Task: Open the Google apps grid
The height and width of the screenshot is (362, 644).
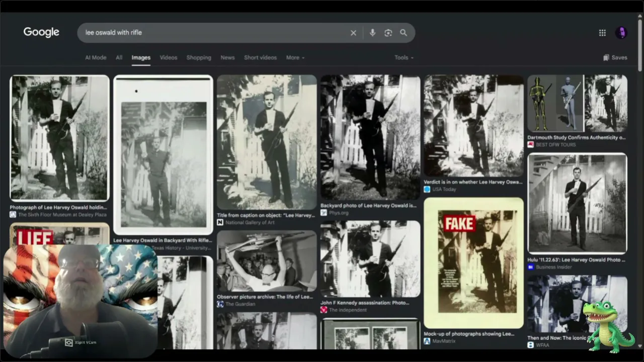Action: (x=602, y=33)
